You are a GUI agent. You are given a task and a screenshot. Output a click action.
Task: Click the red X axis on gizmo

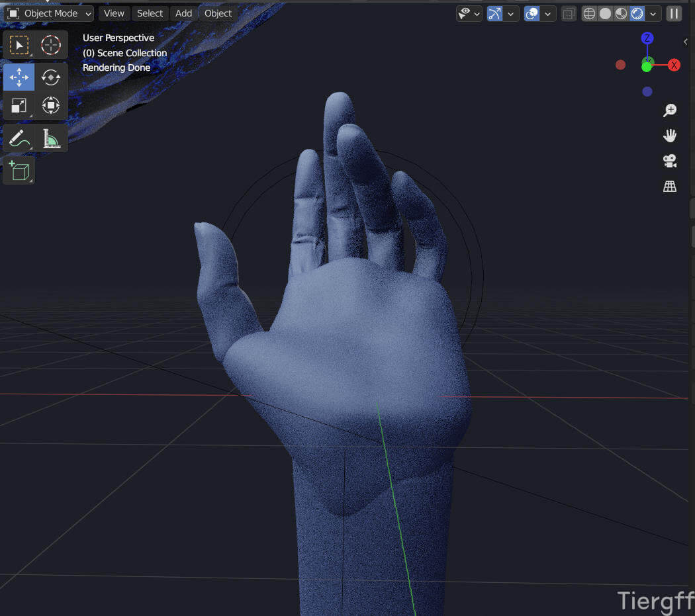coord(674,65)
